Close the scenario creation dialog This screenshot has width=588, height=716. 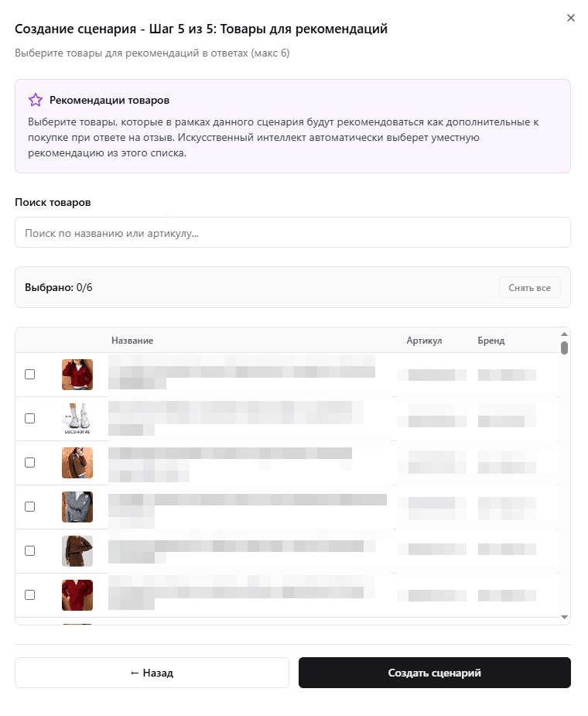click(571, 18)
